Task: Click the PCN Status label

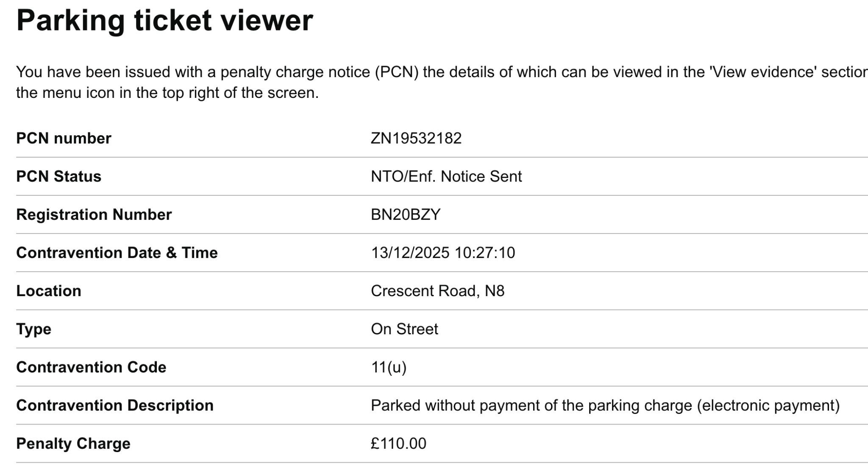Action: [58, 177]
